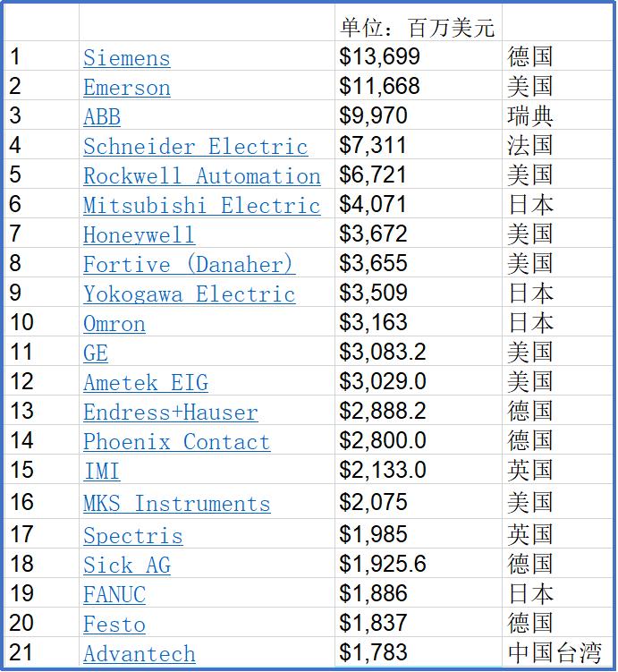The width and height of the screenshot is (618, 672).
Task: Select the $13,699 revenue cell
Action: click(x=379, y=57)
